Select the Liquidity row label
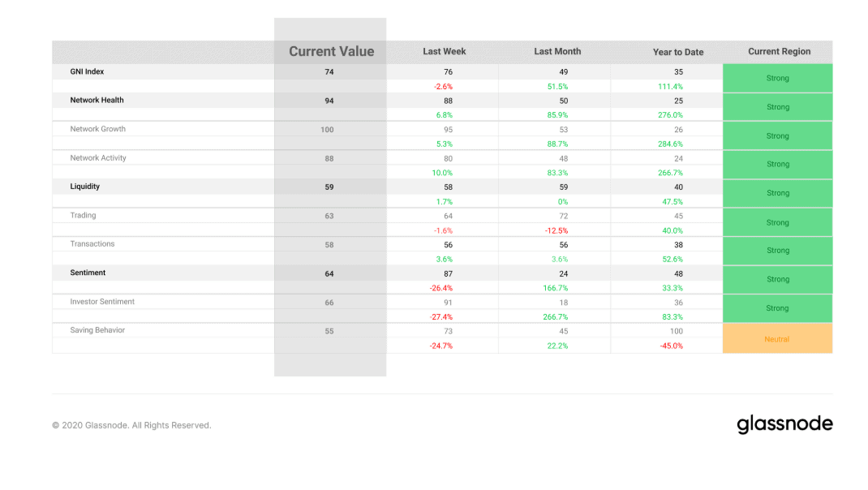This screenshot has width=868, height=490. click(84, 187)
